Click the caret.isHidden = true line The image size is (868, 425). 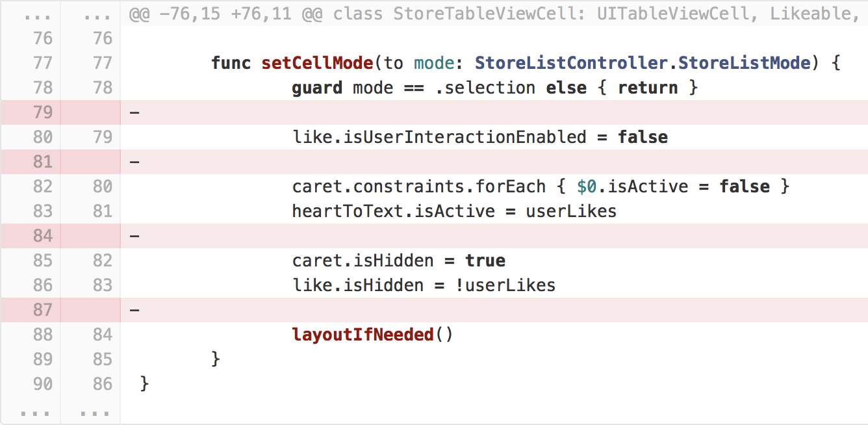tap(399, 261)
